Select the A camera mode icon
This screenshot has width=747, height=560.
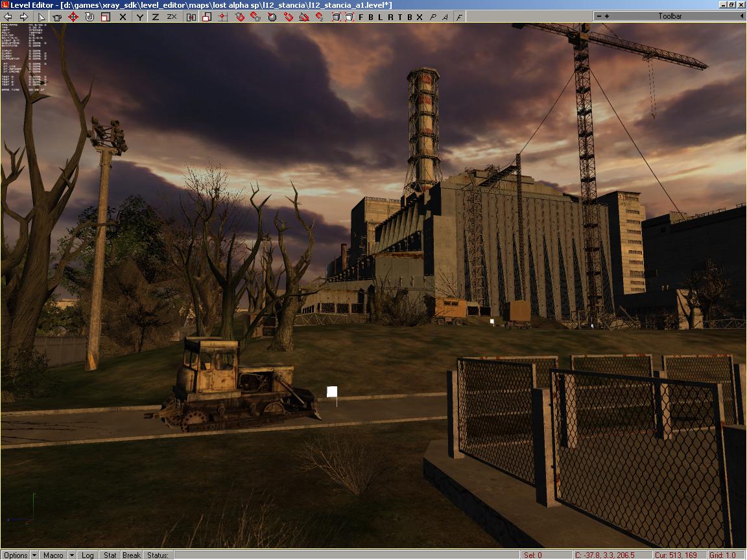(445, 17)
